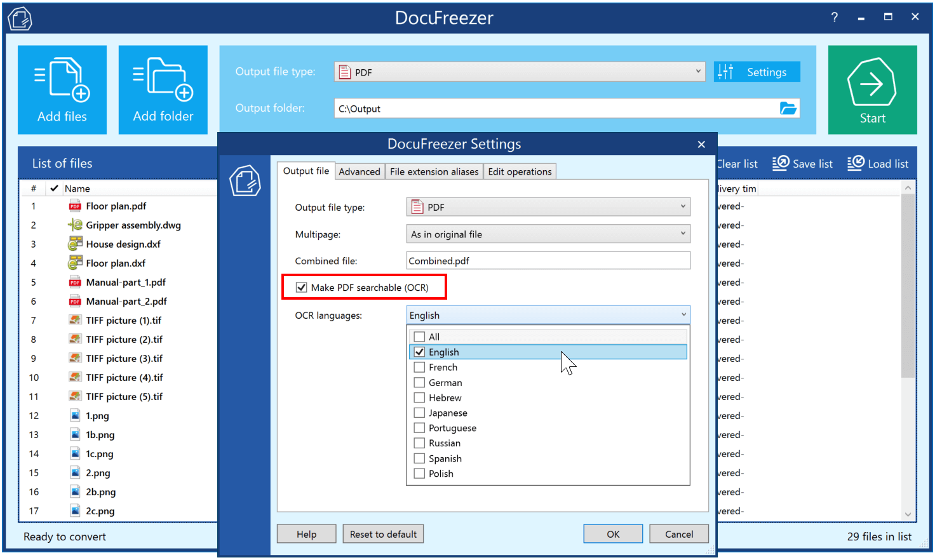
Task: Click the Settings sliders icon
Action: click(x=725, y=71)
